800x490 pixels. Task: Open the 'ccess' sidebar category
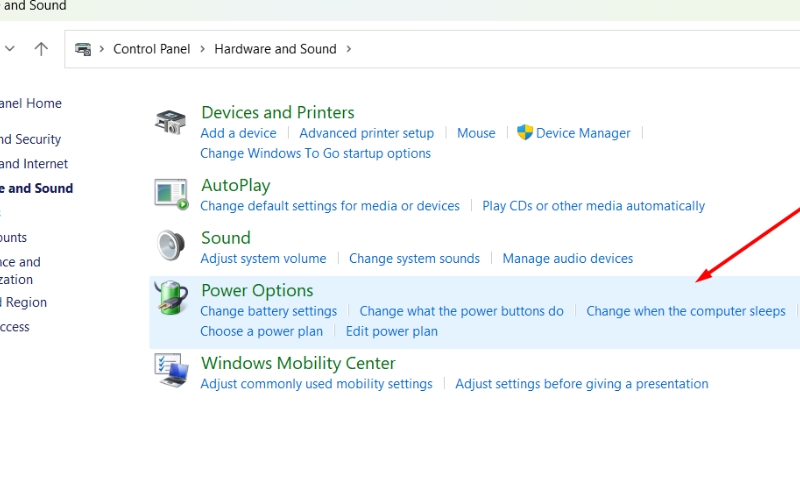point(15,327)
